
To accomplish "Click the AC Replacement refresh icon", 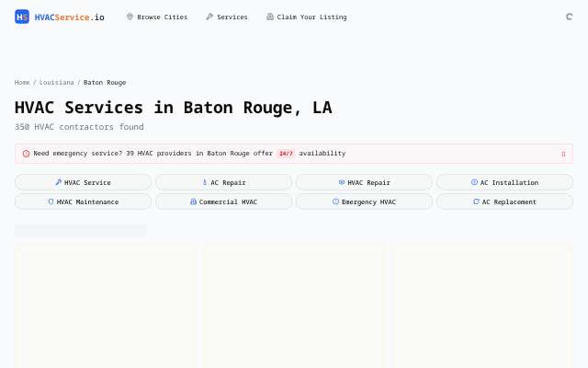I will click(x=476, y=201).
